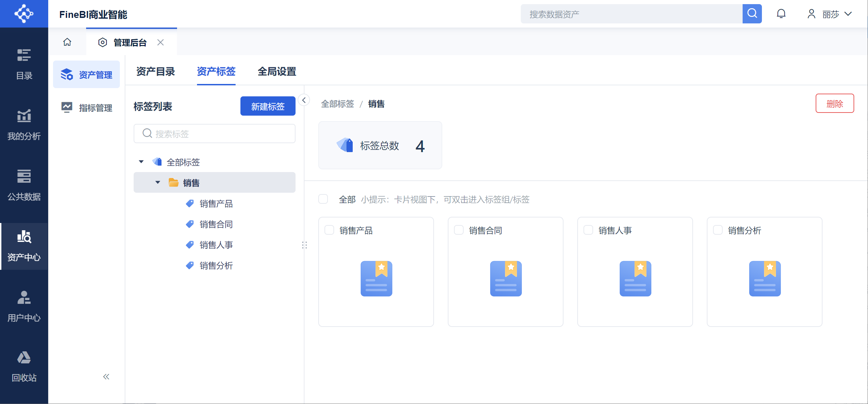Click the 新建标签 button
Viewport: 868px width, 404px height.
coord(268,106)
